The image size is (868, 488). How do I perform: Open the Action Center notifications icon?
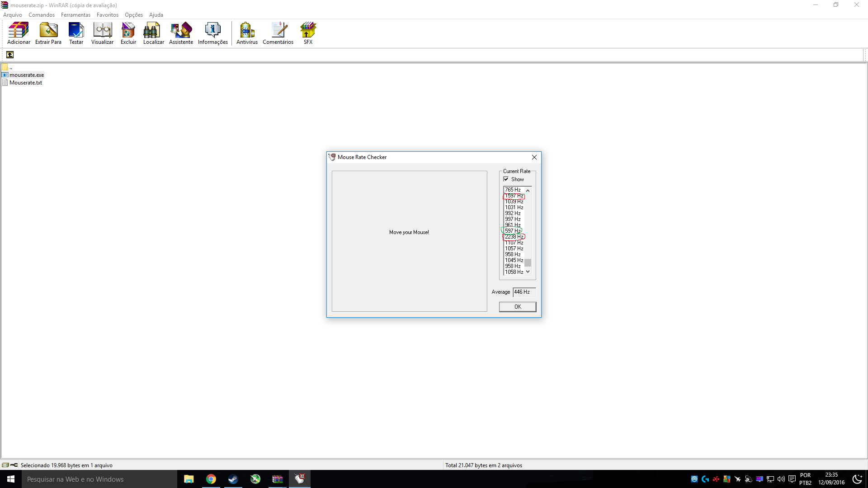792,479
